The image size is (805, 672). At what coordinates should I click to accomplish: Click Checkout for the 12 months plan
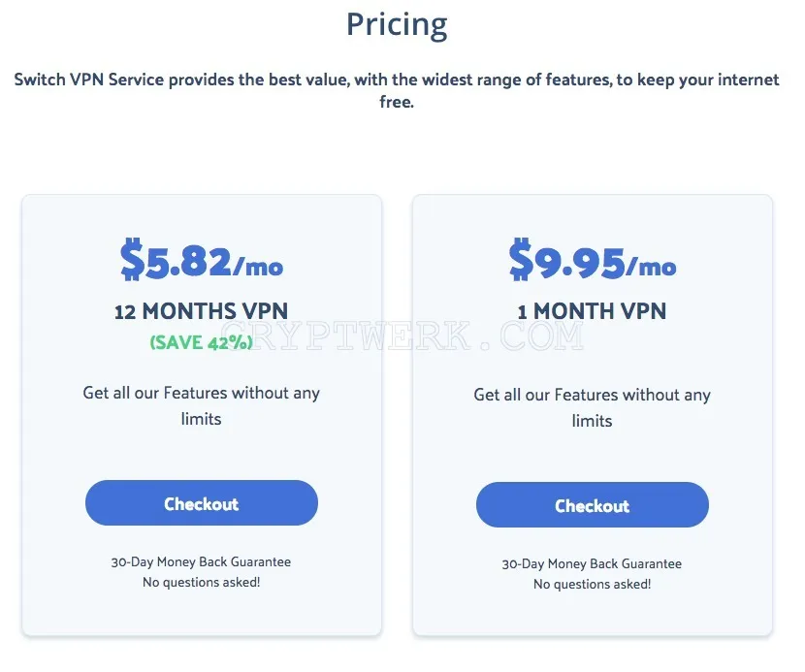tap(202, 502)
